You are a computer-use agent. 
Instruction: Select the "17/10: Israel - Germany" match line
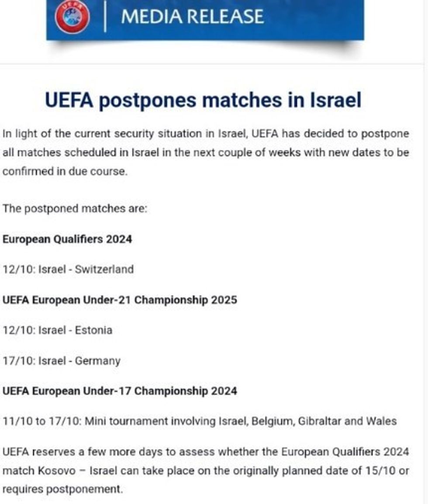tap(61, 361)
